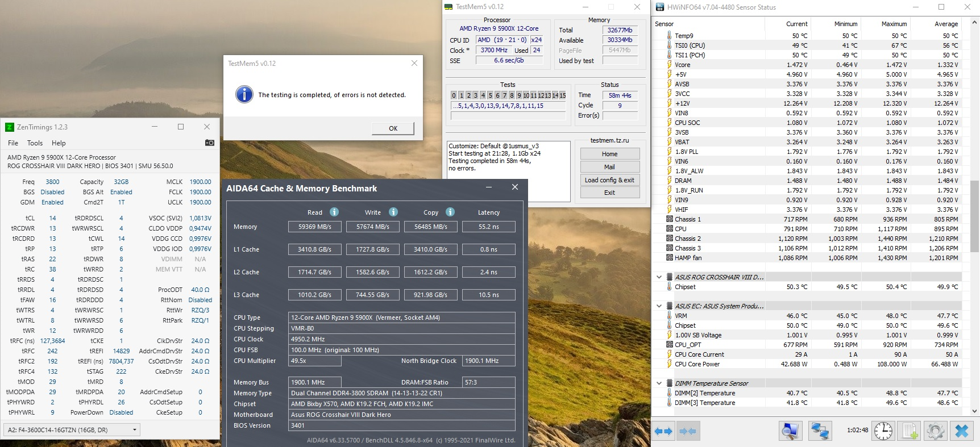The width and height of the screenshot is (980, 447).
Task: Click the ProcODT value 40.0 Ω
Action: [200, 290]
